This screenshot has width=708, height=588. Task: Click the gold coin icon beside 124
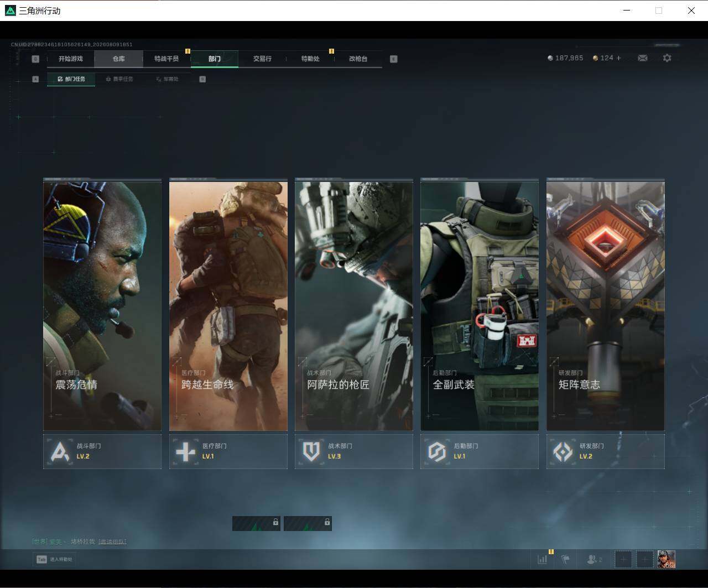595,58
